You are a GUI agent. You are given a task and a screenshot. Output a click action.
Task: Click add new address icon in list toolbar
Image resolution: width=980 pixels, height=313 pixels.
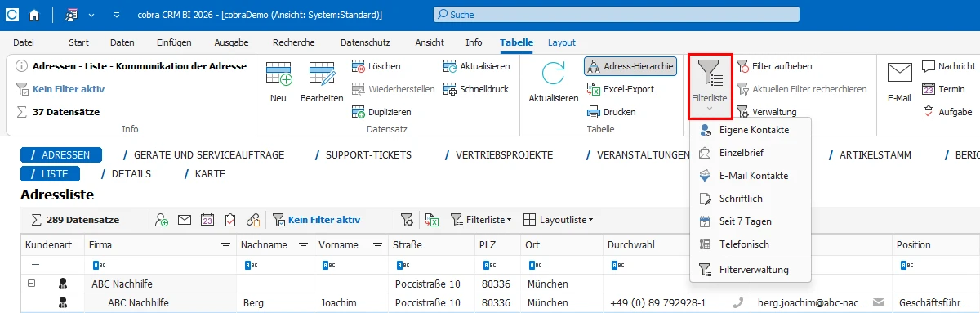[x=162, y=220]
